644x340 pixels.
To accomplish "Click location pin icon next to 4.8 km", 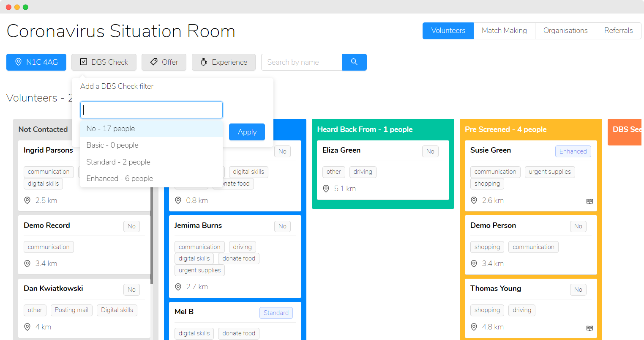I will pyautogui.click(x=474, y=327).
